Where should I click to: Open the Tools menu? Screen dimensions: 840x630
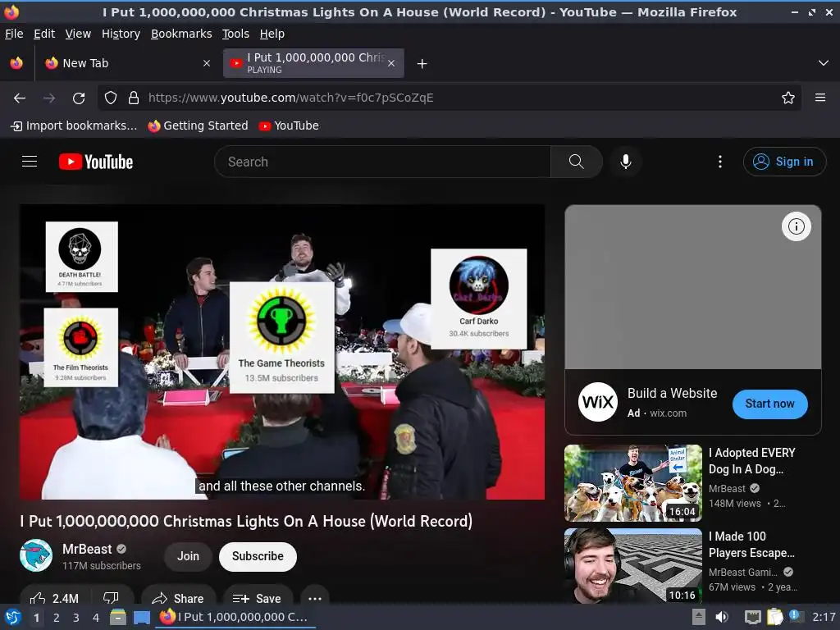point(235,34)
